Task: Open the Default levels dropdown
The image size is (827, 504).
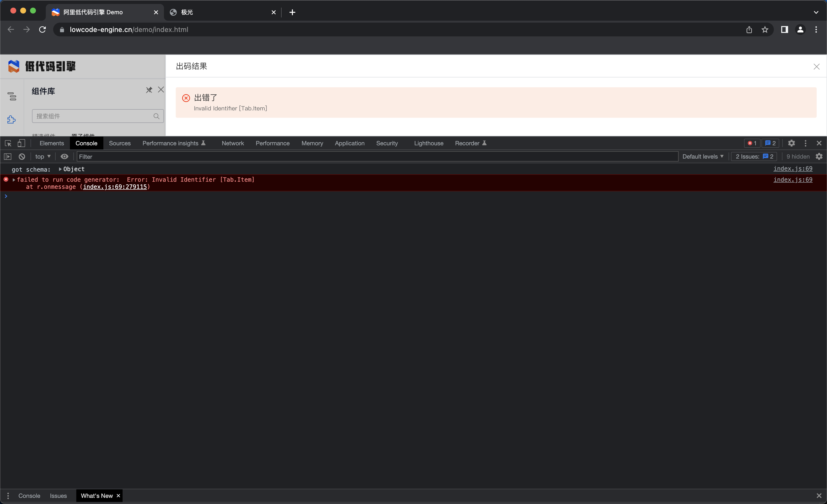Action: 702,157
